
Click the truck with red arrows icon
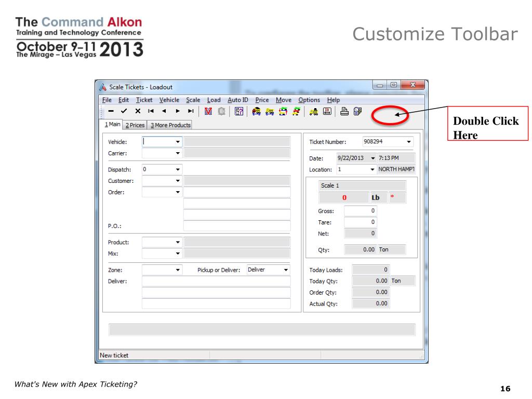[x=283, y=111]
